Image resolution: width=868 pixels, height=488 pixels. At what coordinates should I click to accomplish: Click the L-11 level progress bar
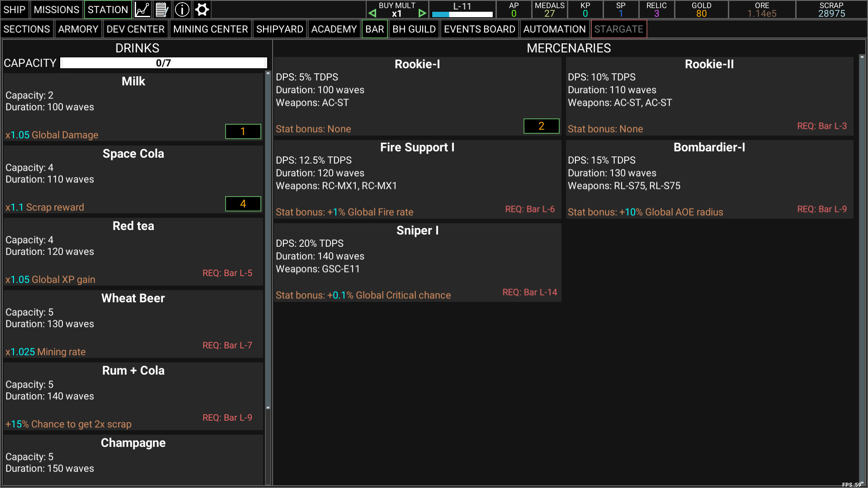(462, 14)
